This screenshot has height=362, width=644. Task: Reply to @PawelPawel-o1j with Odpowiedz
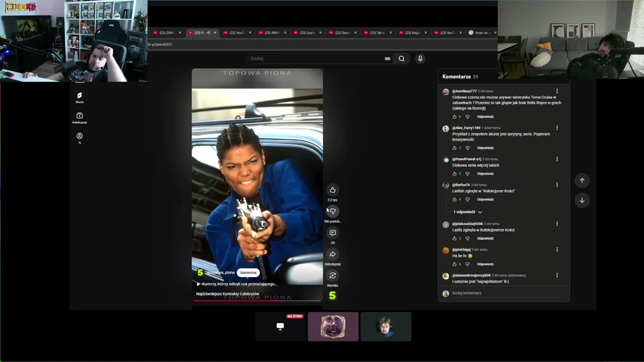point(485,173)
